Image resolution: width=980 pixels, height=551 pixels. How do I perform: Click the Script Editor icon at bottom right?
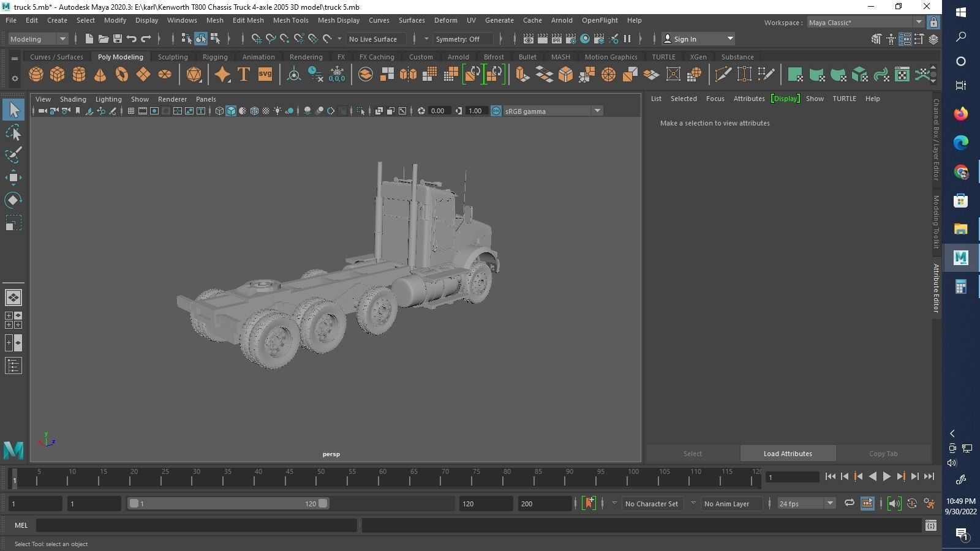930,525
